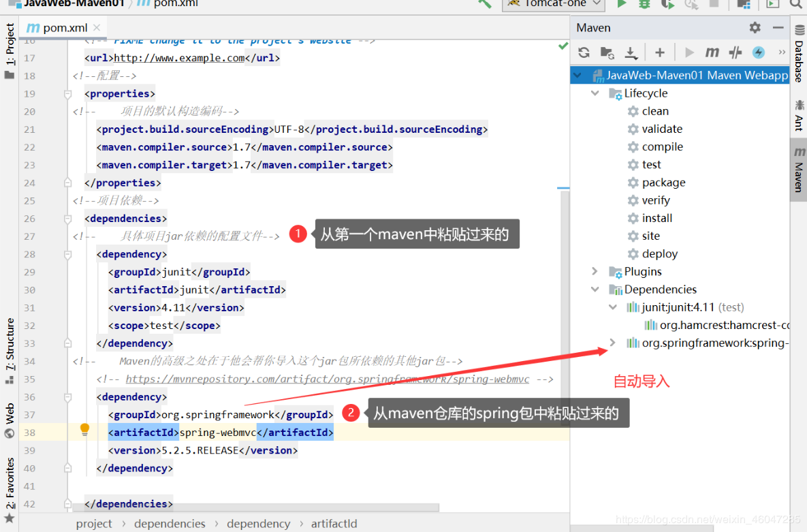Open the mvnrepository.com spring-webmvc link
The height and width of the screenshot is (532, 807).
click(328, 379)
